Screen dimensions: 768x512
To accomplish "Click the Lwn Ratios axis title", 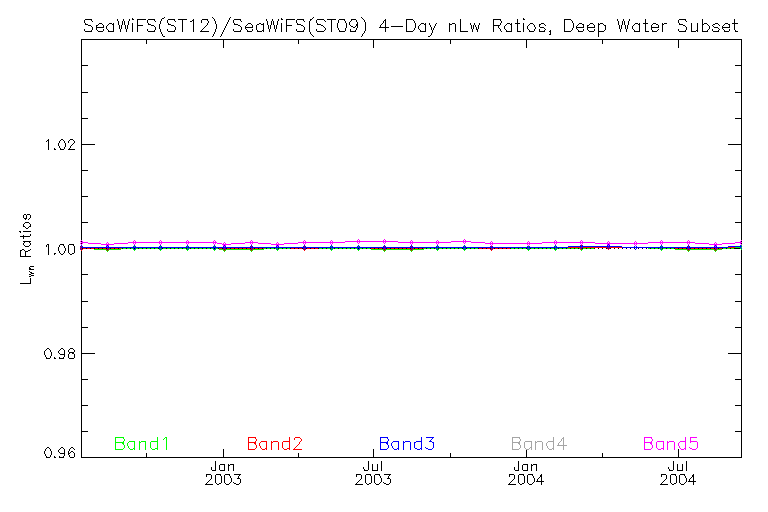I will point(26,248).
